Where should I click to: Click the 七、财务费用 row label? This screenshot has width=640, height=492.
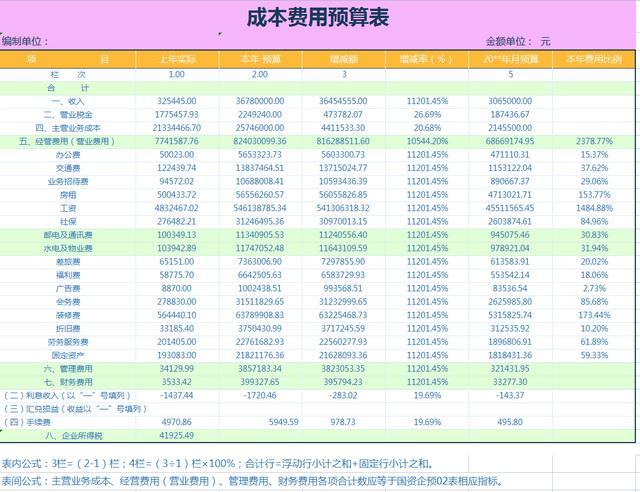[68, 383]
